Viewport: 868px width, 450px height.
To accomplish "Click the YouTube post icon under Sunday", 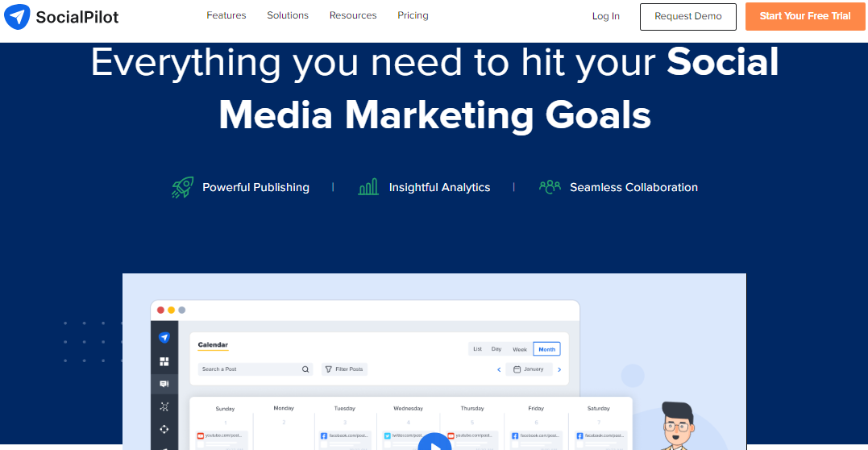I will [x=201, y=436].
